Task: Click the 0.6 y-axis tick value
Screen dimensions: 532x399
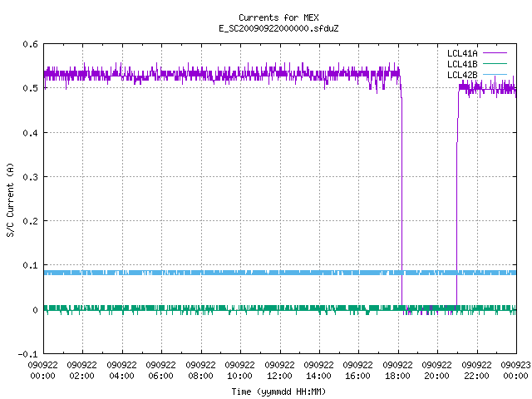Action: 30,44
